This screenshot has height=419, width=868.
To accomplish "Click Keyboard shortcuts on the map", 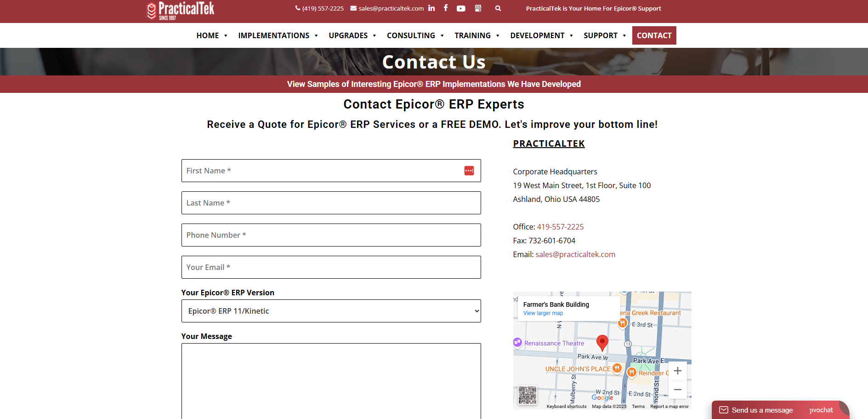I will tap(566, 407).
